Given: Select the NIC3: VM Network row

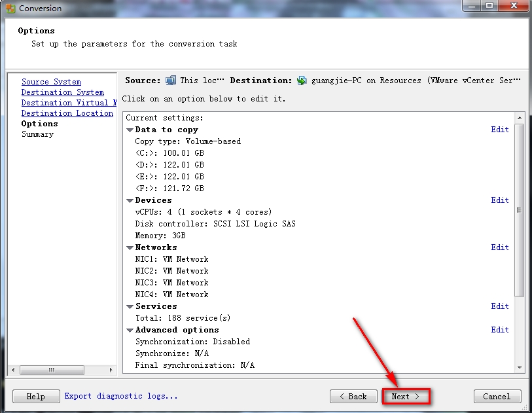Looking at the screenshot, I should click(x=171, y=283).
